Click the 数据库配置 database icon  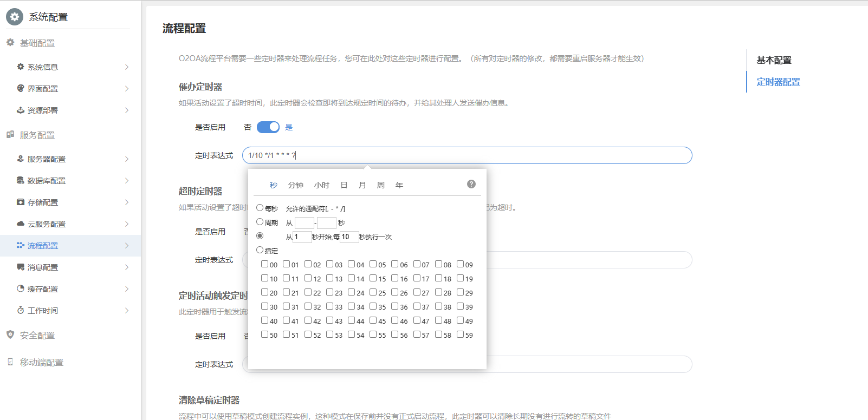[x=21, y=180]
